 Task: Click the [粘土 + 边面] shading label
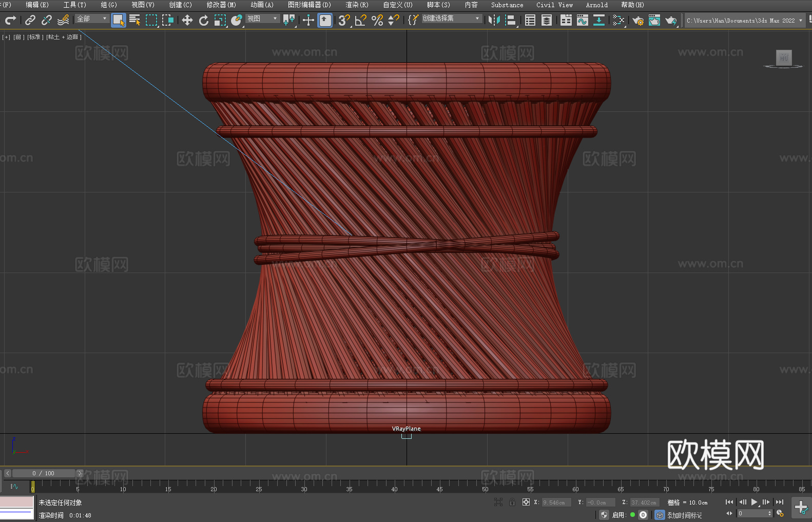(x=64, y=37)
